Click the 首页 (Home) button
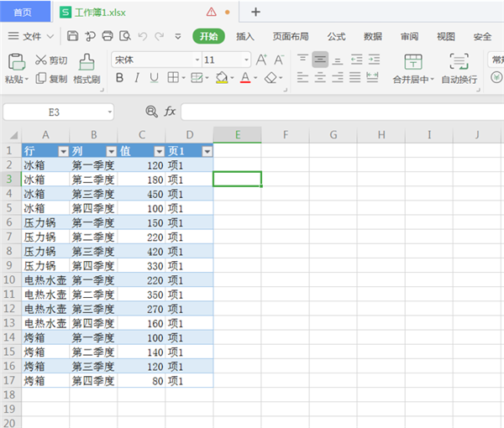Screen dimensions: 504x428 click(23, 12)
